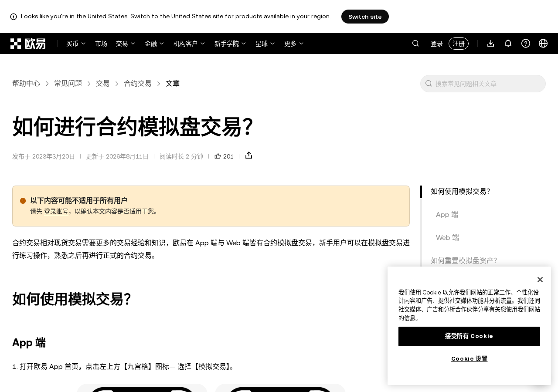The width and height of the screenshot is (558, 392).
Task: Jump to App 端 section in contents
Action: click(x=447, y=214)
